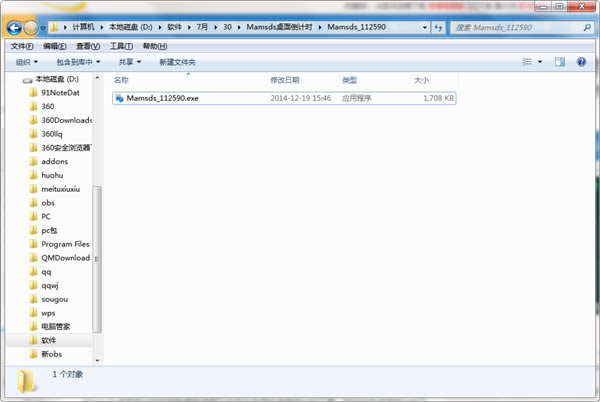Open Help with the question mark icon
600x402 pixels.
click(581, 62)
